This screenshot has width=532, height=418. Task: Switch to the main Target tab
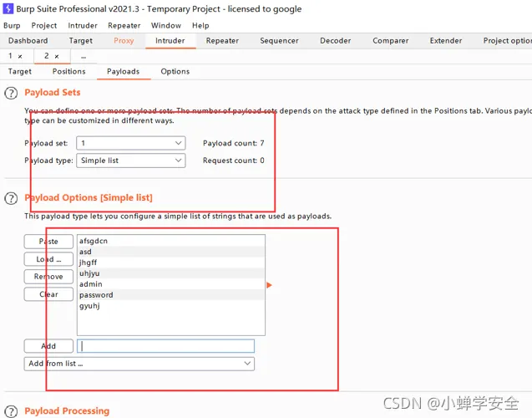pyautogui.click(x=81, y=41)
